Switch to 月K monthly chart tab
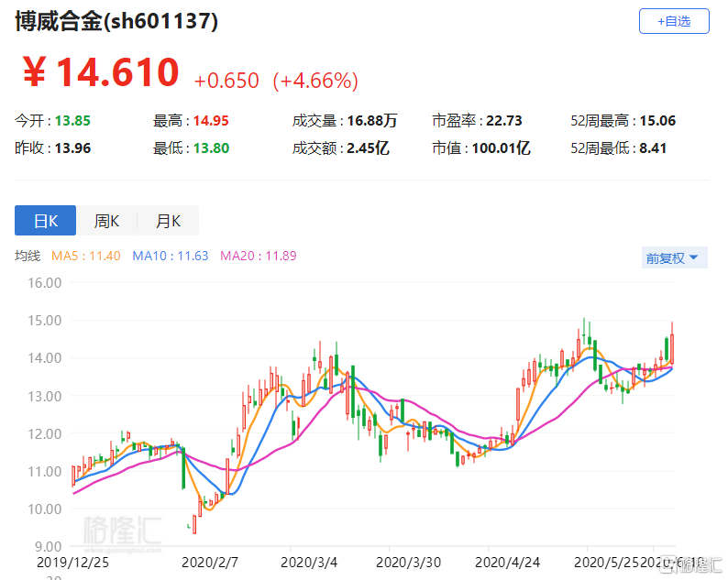Viewport: 728px width, 580px height. 168,221
